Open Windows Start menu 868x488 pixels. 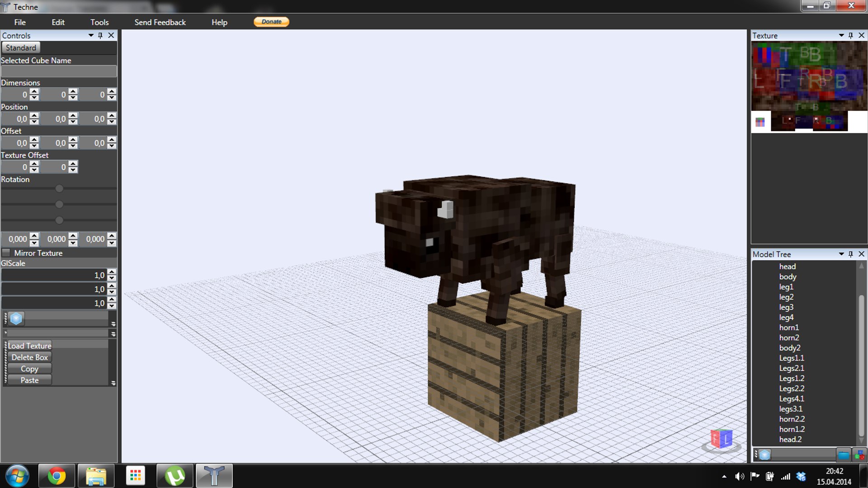tap(17, 476)
